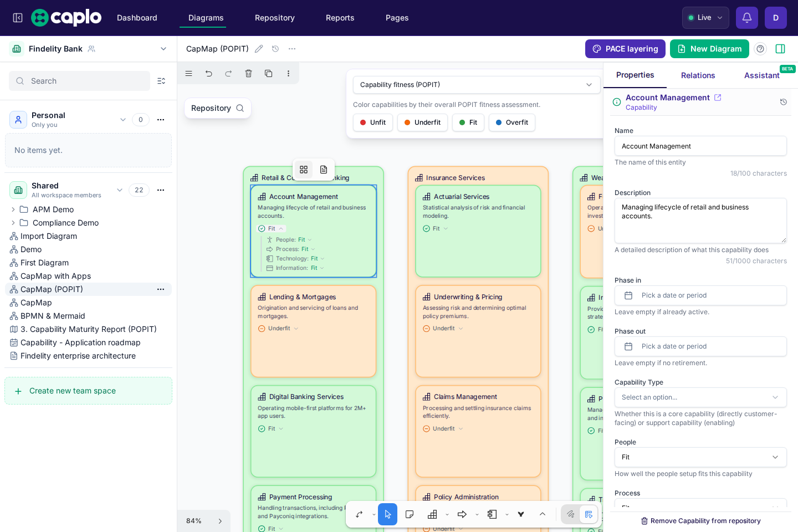
Task: Click the New Diagram button
Action: (x=709, y=49)
